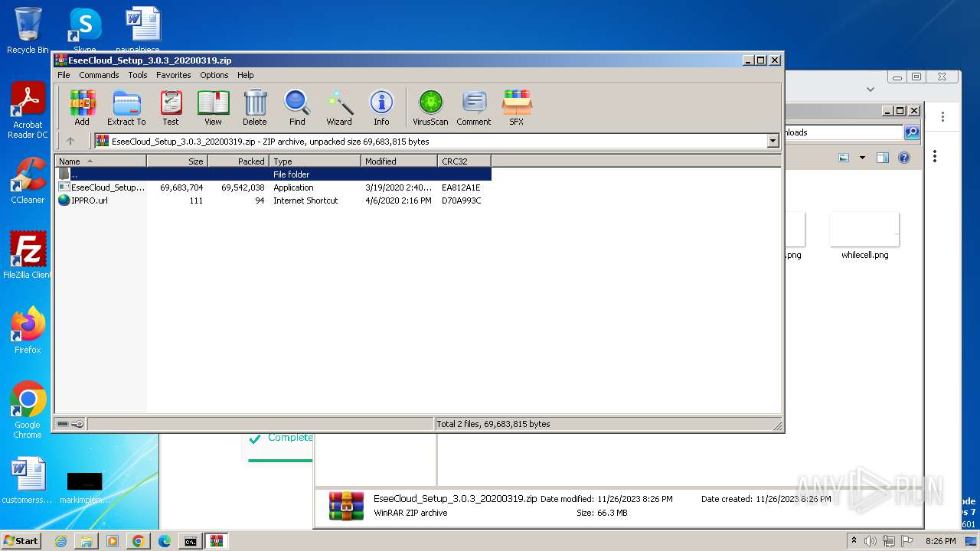The width and height of the screenshot is (980, 551).
Task: Click change view icon in Explorer
Action: pyautogui.click(x=844, y=158)
